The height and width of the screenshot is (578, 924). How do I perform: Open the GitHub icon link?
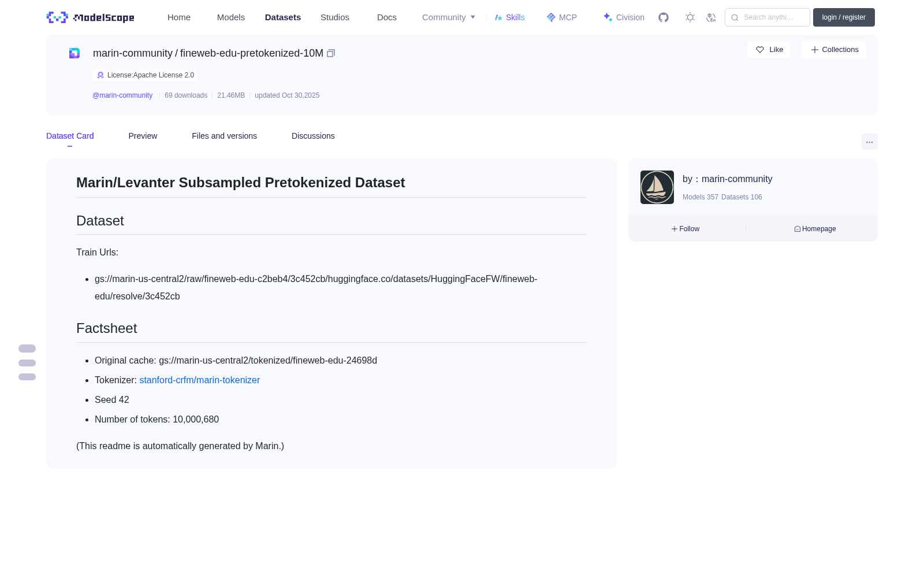pyautogui.click(x=664, y=17)
